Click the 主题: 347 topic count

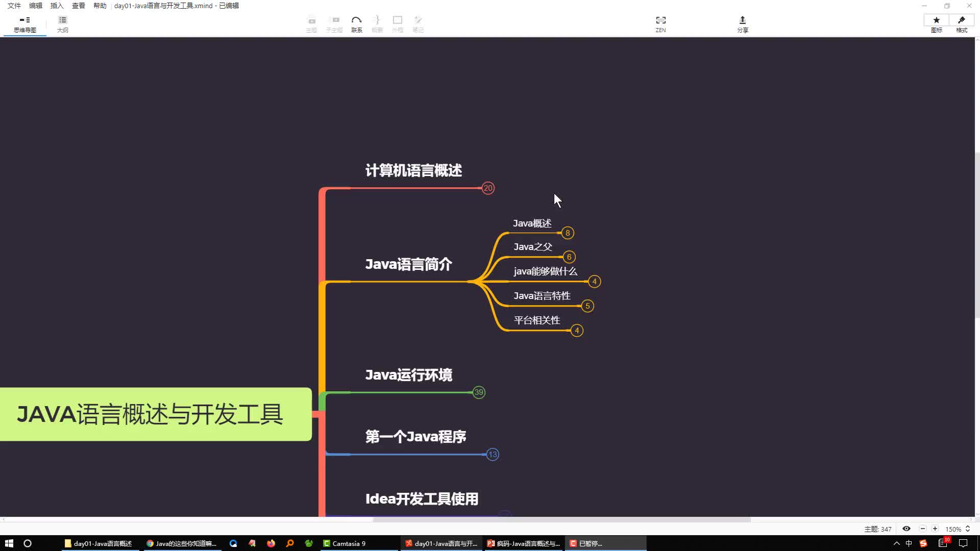[x=877, y=529]
